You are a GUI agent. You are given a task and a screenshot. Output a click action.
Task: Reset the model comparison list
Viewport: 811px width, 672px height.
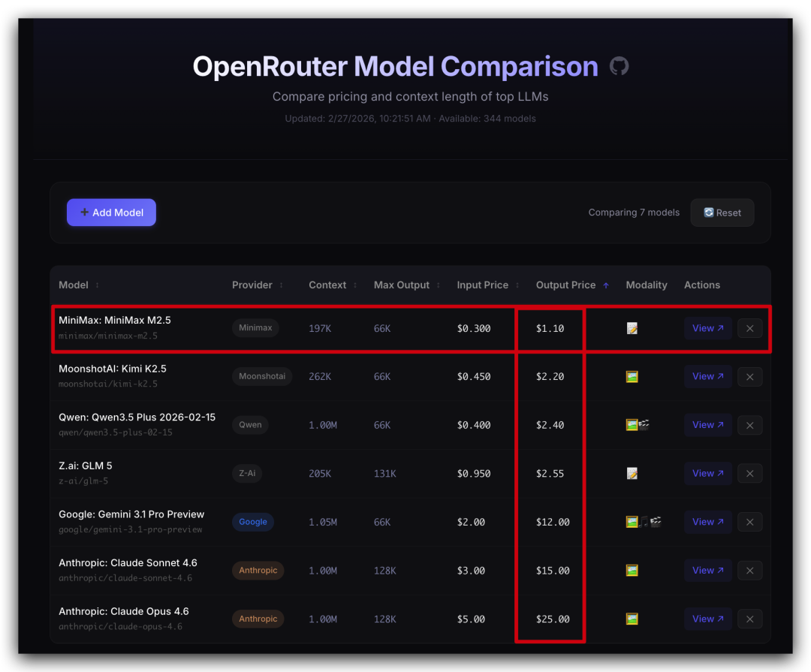pos(722,212)
